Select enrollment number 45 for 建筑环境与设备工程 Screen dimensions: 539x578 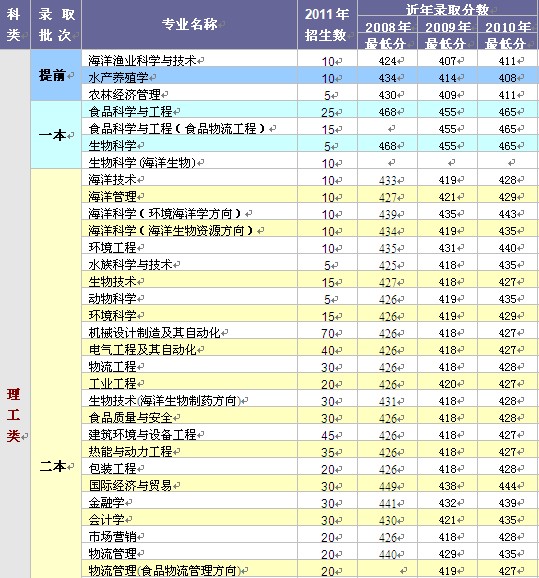point(328,435)
